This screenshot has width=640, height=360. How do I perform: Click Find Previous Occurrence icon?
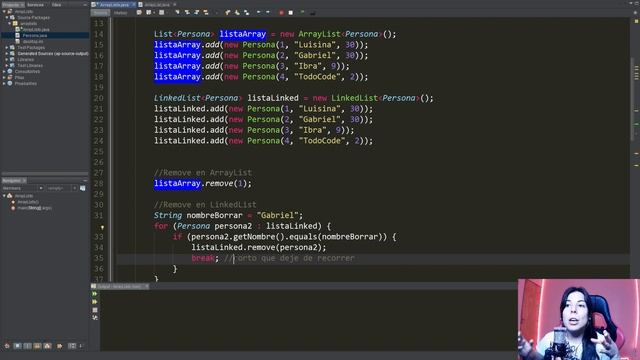pos(187,13)
